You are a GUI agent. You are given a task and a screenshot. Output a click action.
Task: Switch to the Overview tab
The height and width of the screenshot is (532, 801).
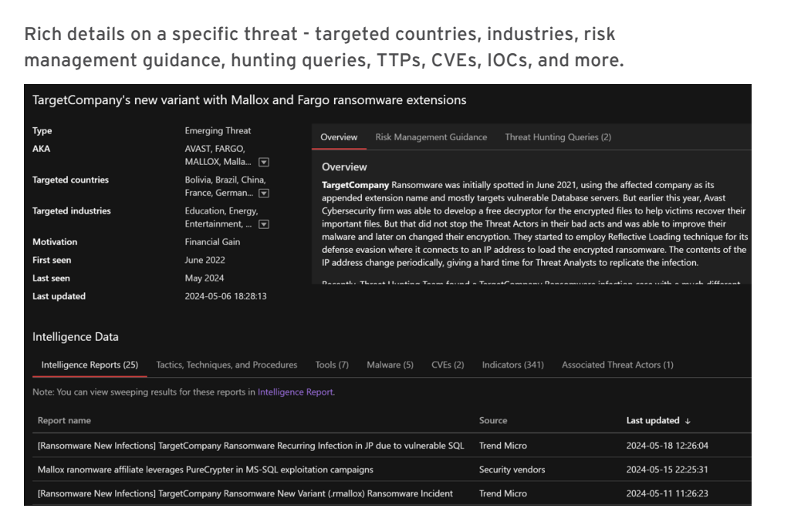click(339, 137)
